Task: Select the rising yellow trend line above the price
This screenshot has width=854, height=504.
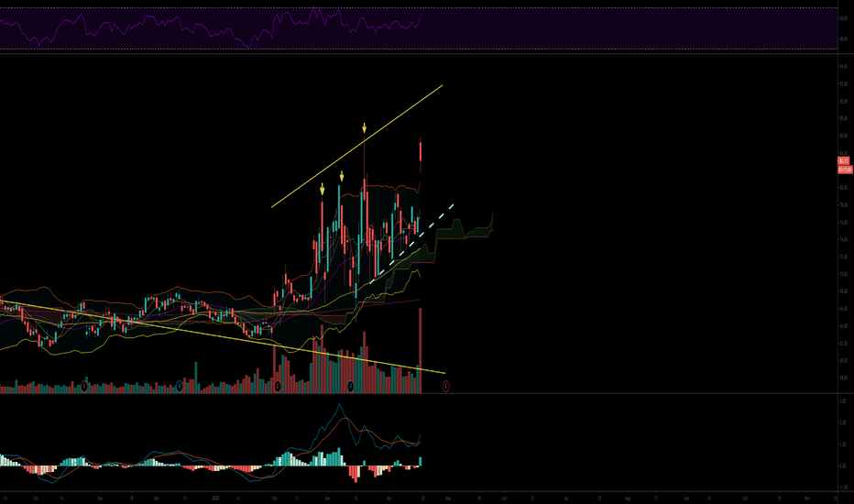Action: click(356, 146)
